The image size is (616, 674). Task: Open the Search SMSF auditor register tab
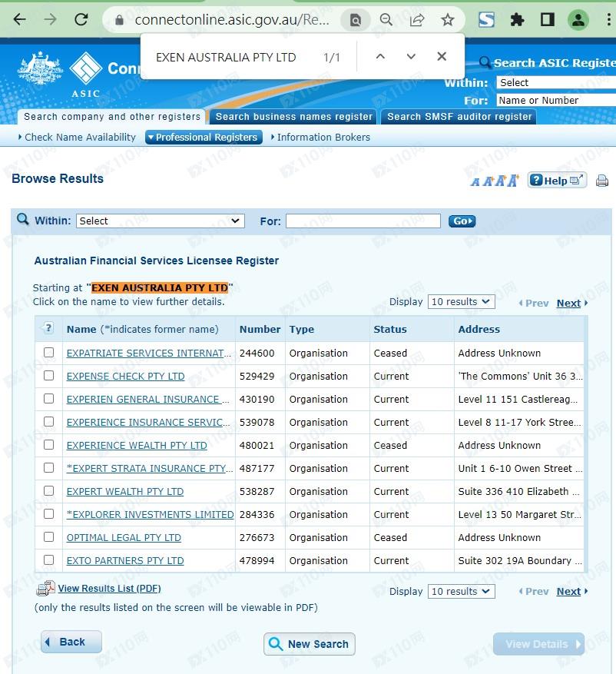459,117
